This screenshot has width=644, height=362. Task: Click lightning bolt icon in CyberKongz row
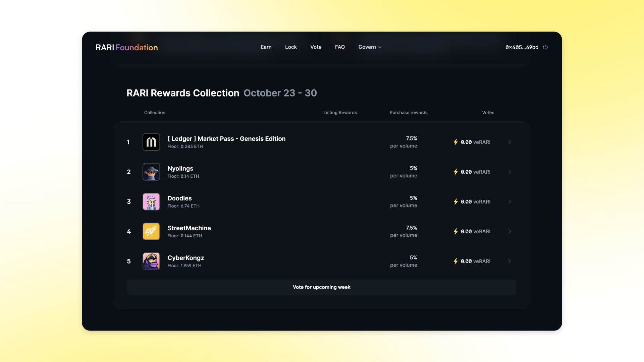tap(455, 261)
